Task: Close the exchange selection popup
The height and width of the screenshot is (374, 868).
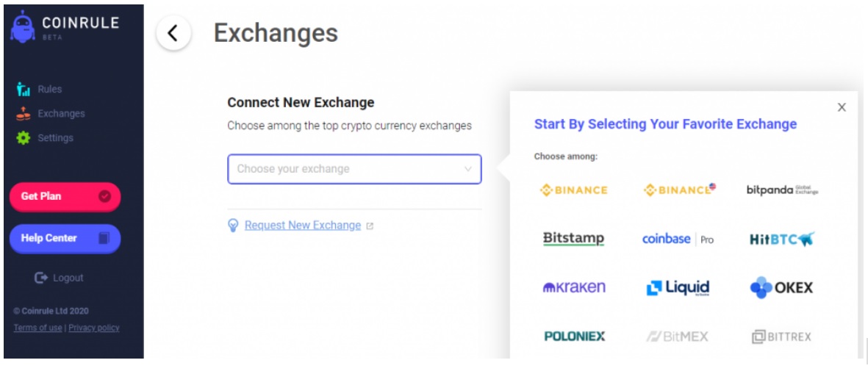Action: 842,107
